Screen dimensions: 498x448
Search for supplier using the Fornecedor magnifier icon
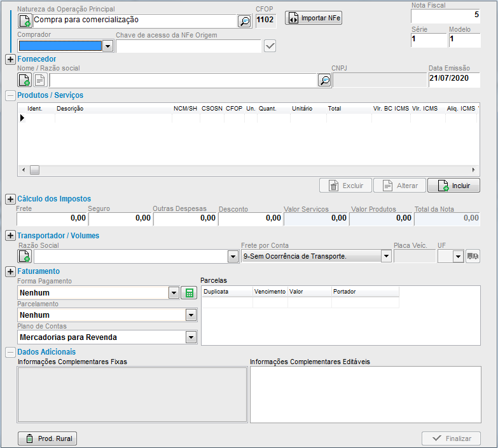(x=324, y=80)
